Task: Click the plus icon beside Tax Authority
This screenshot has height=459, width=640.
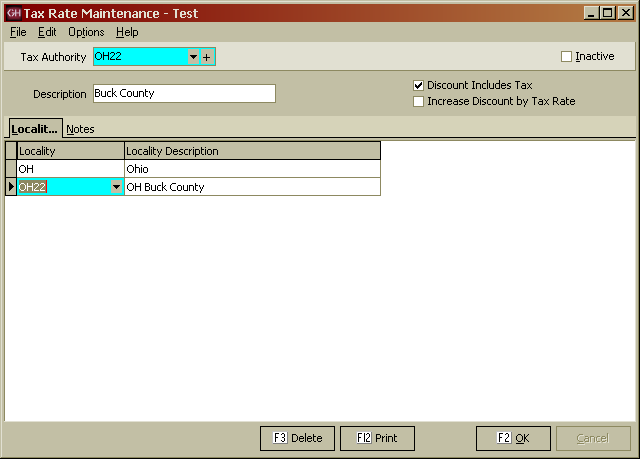Action: tap(207, 57)
